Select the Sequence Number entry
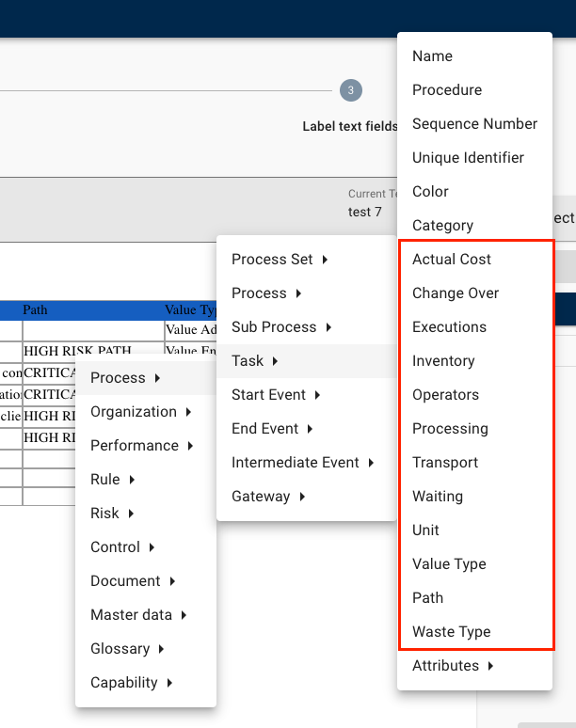 [474, 124]
